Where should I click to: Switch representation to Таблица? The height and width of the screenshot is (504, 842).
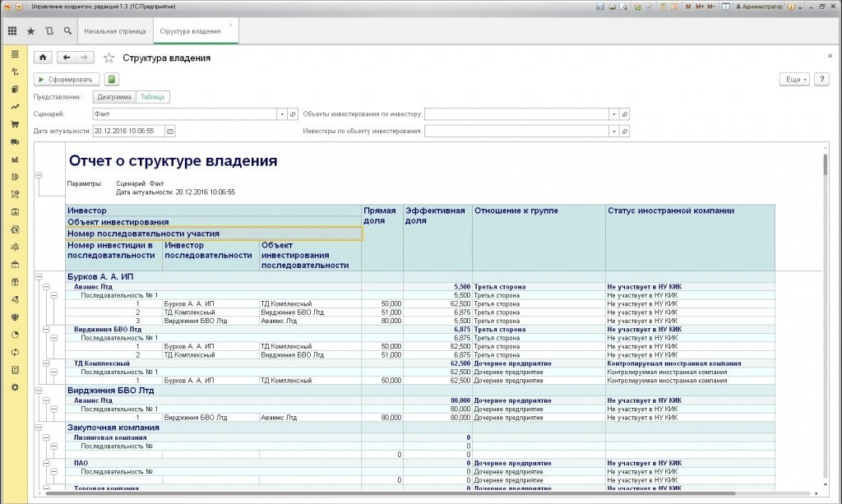152,97
